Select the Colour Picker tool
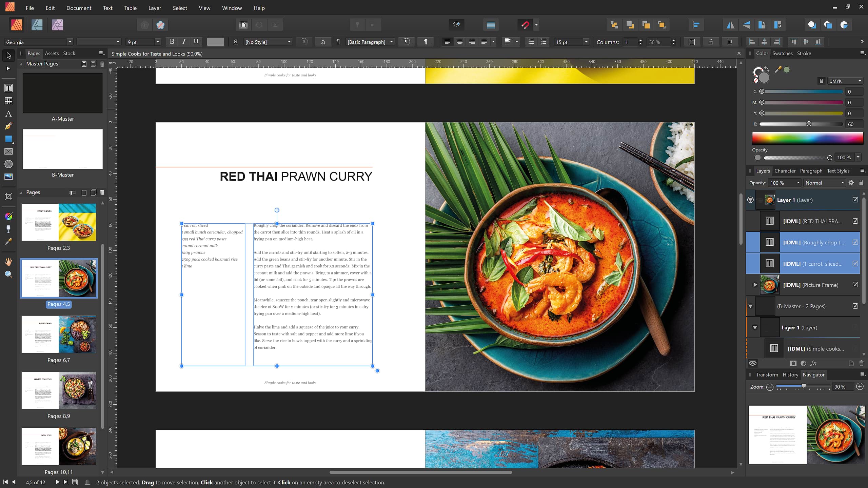Screen dimensions: 868x488 click(8, 241)
